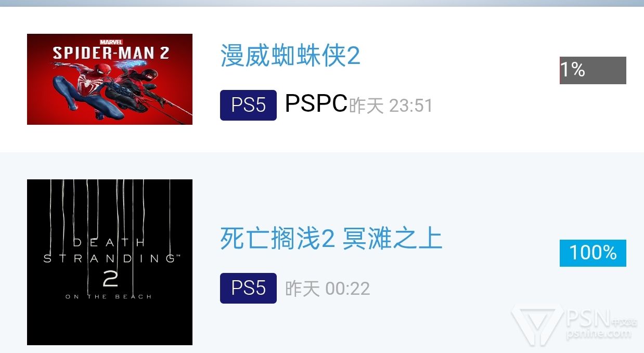
Task: Click the psnine.com watermark text
Action: tap(599, 334)
